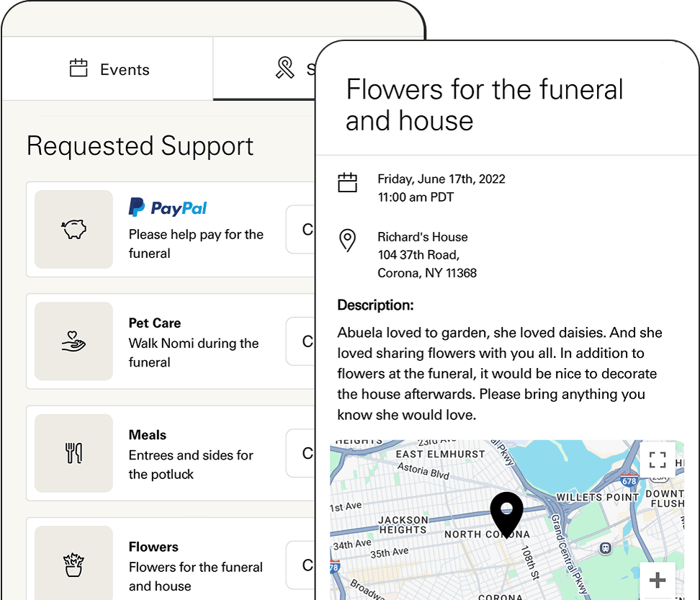This screenshot has height=600, width=700.
Task: Zoom in on the map with plus button
Action: point(657,580)
